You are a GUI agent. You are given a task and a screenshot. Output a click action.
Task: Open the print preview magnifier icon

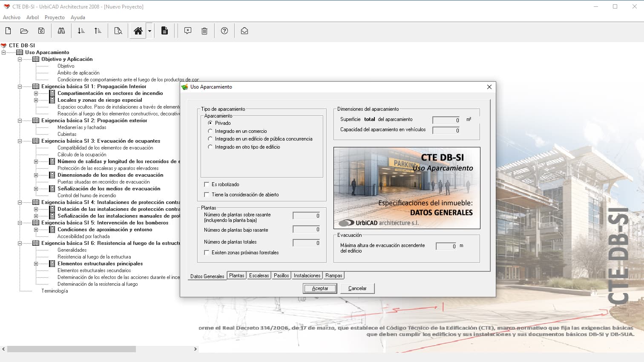coord(118,31)
